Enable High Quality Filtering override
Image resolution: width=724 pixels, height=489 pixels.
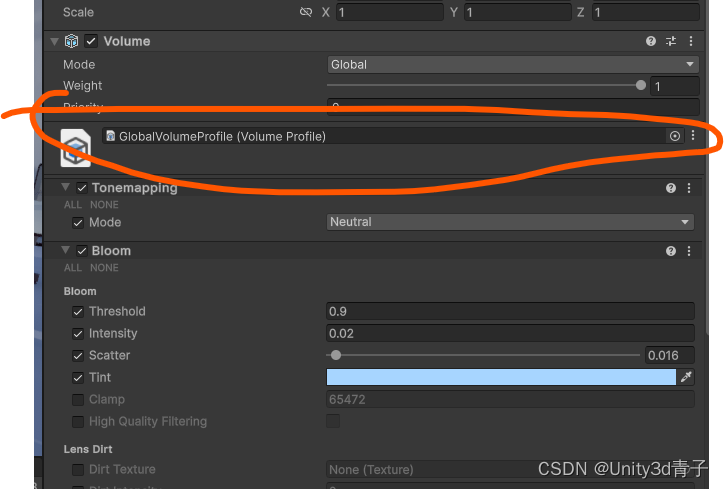pos(78,422)
